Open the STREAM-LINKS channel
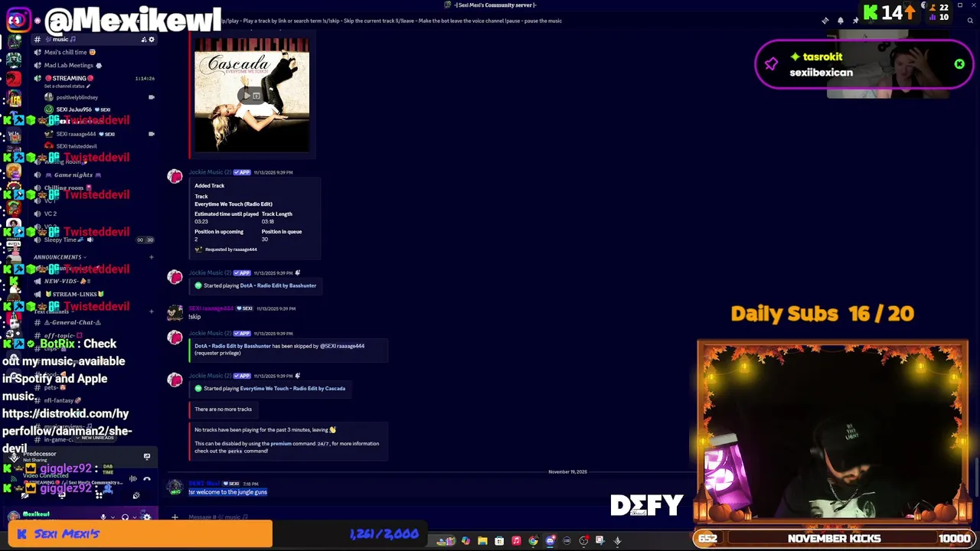Viewport: 980px width, 551px height. pyautogui.click(x=93, y=294)
